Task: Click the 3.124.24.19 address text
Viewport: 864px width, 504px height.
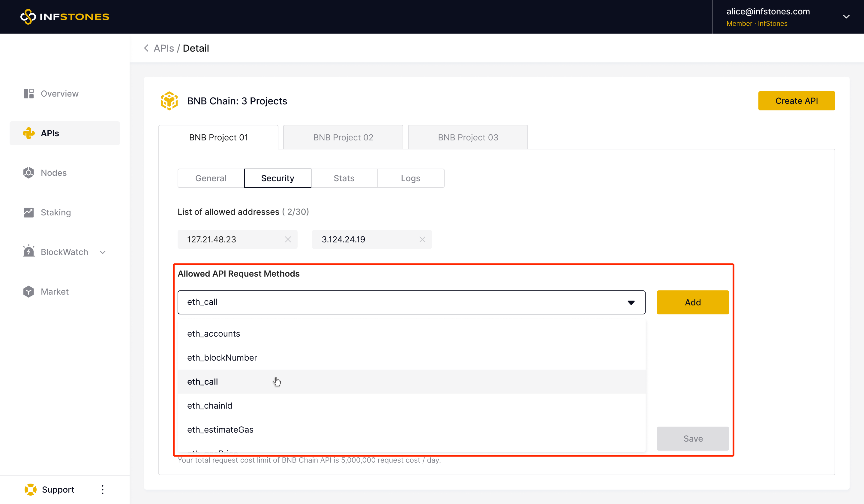Action: coord(343,240)
